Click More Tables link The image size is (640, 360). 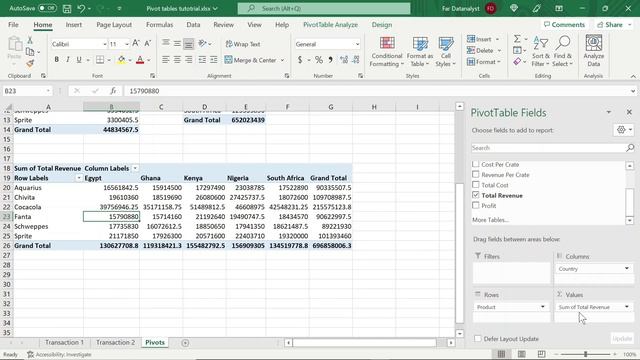tap(490, 220)
